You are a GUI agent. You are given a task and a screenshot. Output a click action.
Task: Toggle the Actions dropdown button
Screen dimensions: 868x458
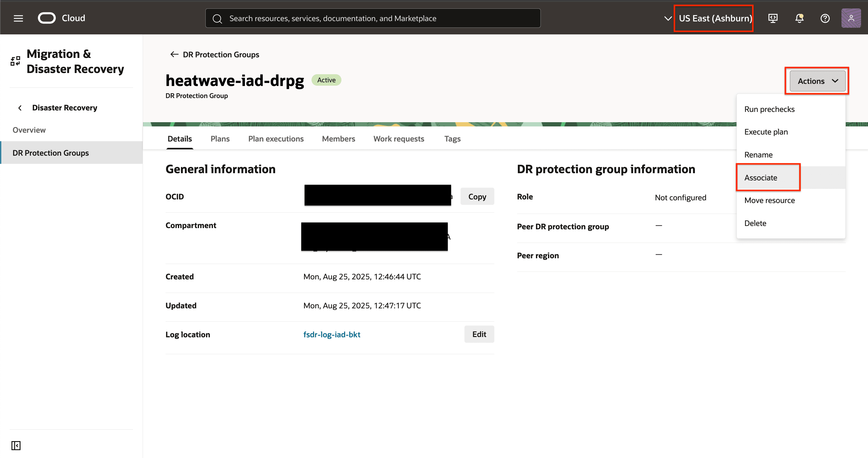pyautogui.click(x=817, y=81)
